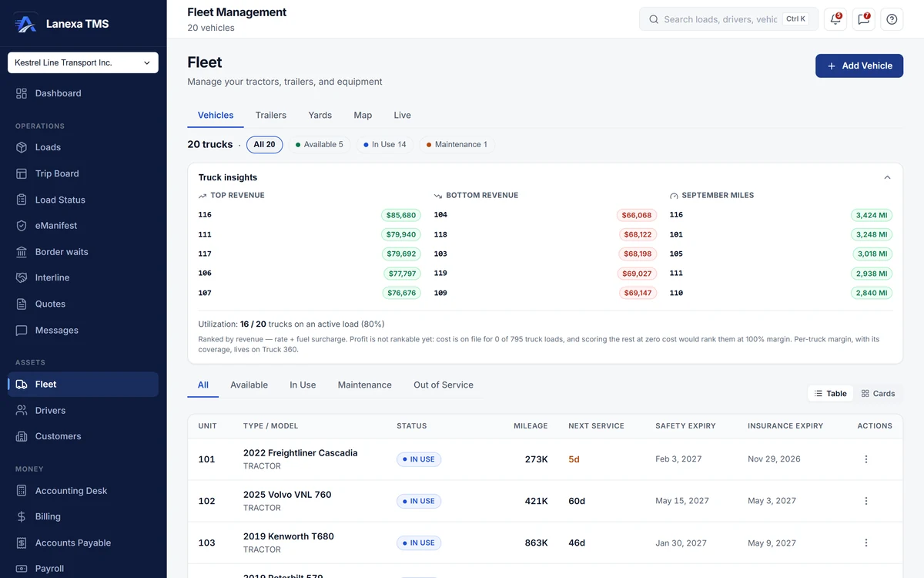924x578 pixels.
Task: Click the $66,068 bottom revenue badge
Action: (637, 215)
